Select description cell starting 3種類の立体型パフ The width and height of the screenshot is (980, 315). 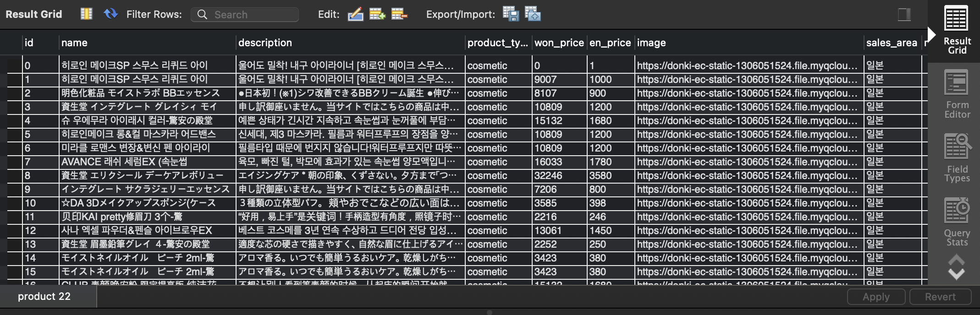[350, 203]
